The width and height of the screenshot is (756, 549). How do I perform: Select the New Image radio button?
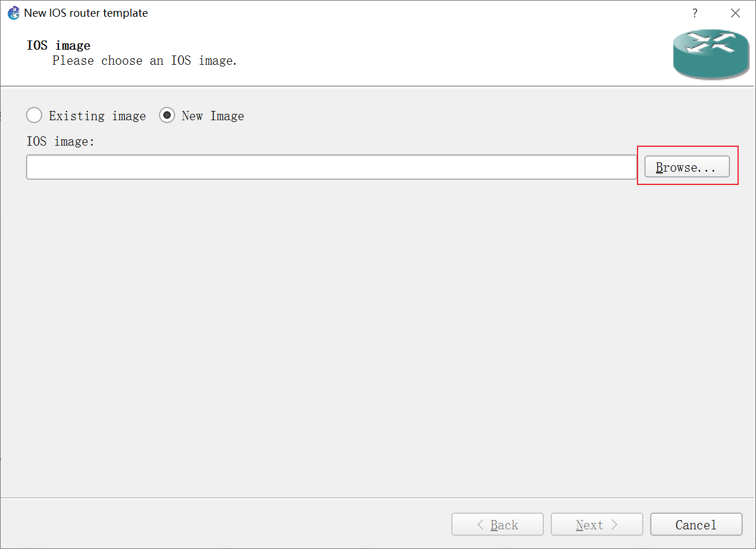pyautogui.click(x=167, y=116)
